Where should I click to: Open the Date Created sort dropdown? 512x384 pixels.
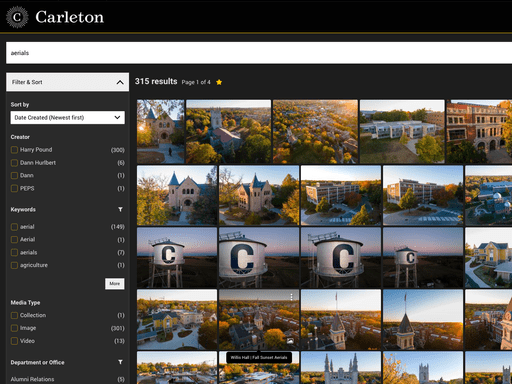pos(68,117)
